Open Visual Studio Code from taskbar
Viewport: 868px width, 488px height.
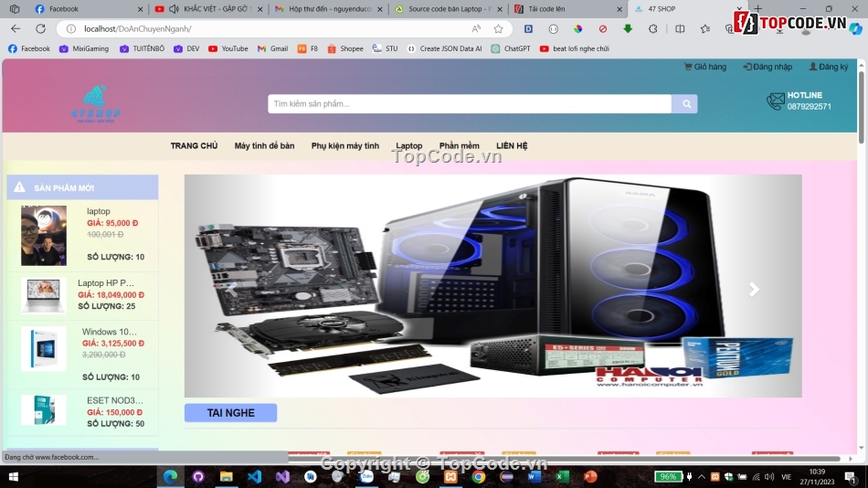pyautogui.click(x=254, y=476)
